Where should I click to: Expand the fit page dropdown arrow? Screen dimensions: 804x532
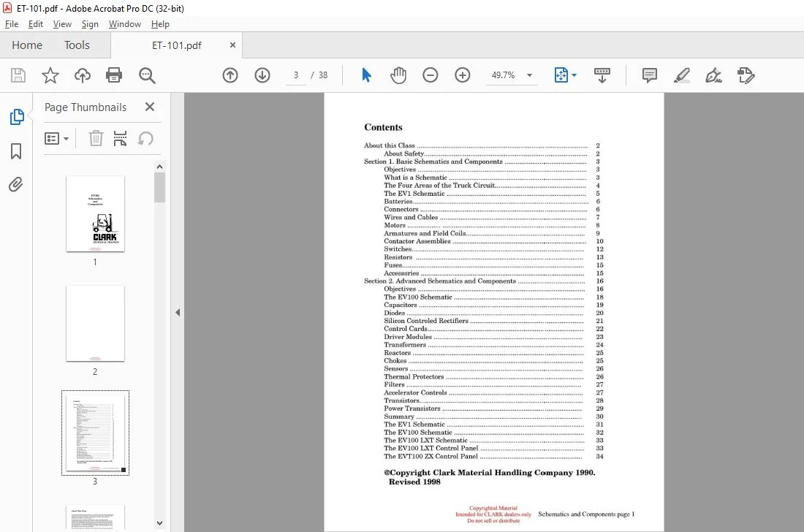[x=574, y=75]
